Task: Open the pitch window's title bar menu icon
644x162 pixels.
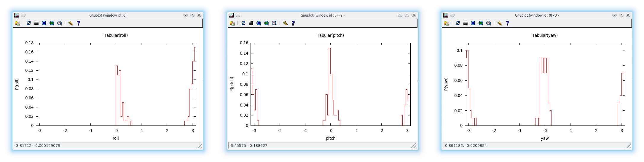Action: (231, 15)
